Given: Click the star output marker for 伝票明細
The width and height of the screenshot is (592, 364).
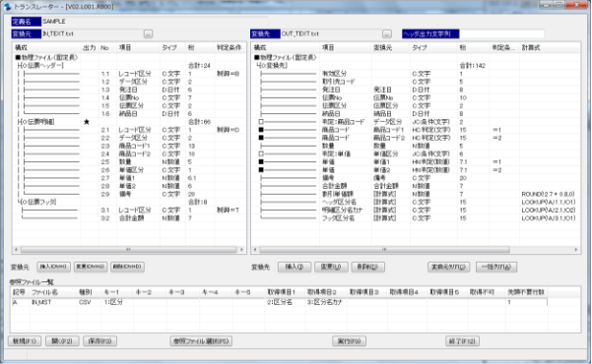Looking at the screenshot, I should coord(87,122).
